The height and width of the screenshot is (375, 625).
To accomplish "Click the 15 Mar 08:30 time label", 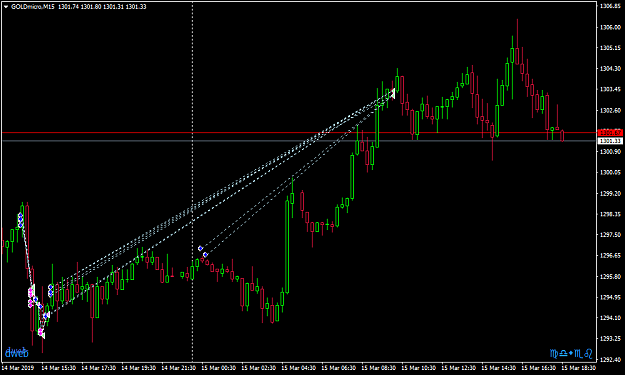I will click(x=378, y=368).
